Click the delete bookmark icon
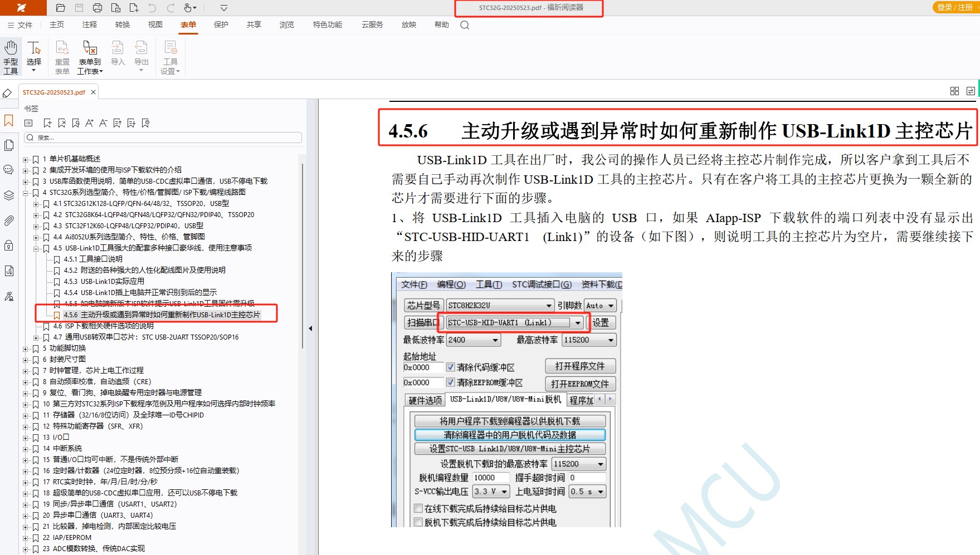 [62, 123]
